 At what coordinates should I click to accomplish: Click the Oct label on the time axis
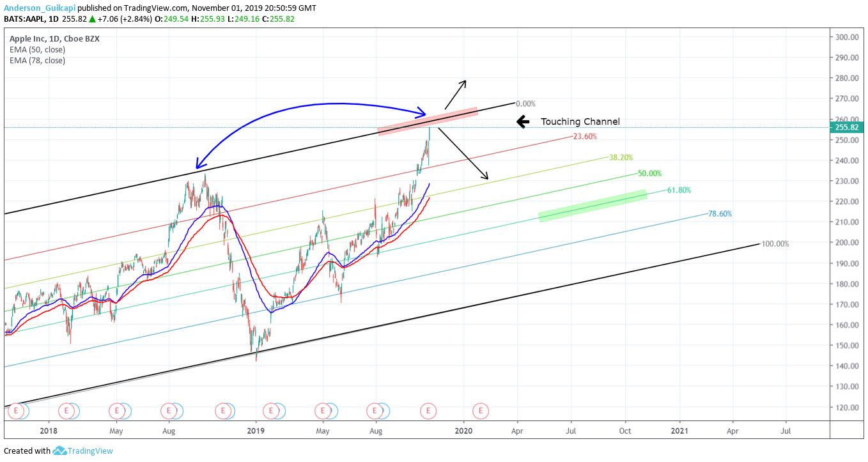point(625,431)
